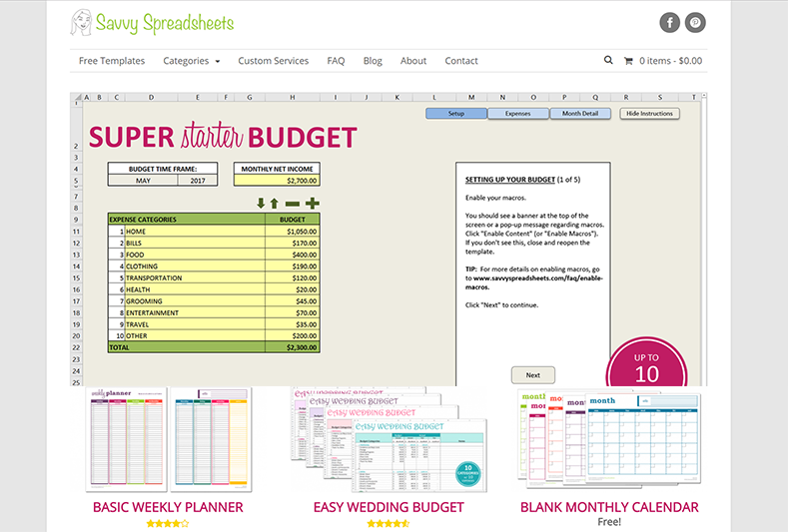Click the green move-down arrow icon
Screen dimensions: 799x532
tap(261, 204)
